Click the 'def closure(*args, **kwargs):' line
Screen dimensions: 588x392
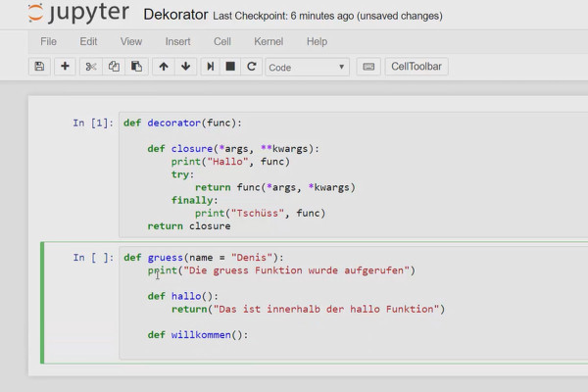pos(233,149)
